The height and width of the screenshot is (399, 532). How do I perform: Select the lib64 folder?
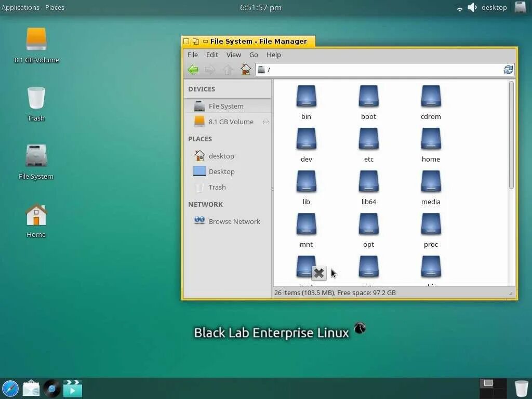click(368, 188)
